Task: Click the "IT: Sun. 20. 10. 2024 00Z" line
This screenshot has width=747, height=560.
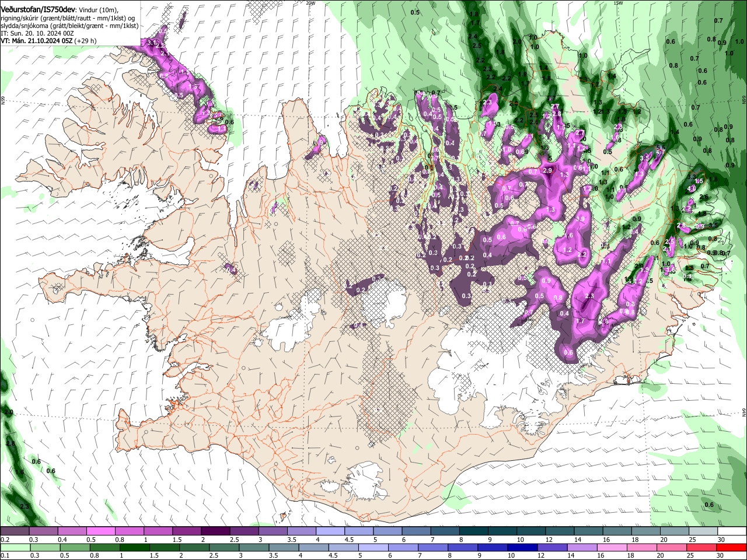Action: [x=37, y=33]
